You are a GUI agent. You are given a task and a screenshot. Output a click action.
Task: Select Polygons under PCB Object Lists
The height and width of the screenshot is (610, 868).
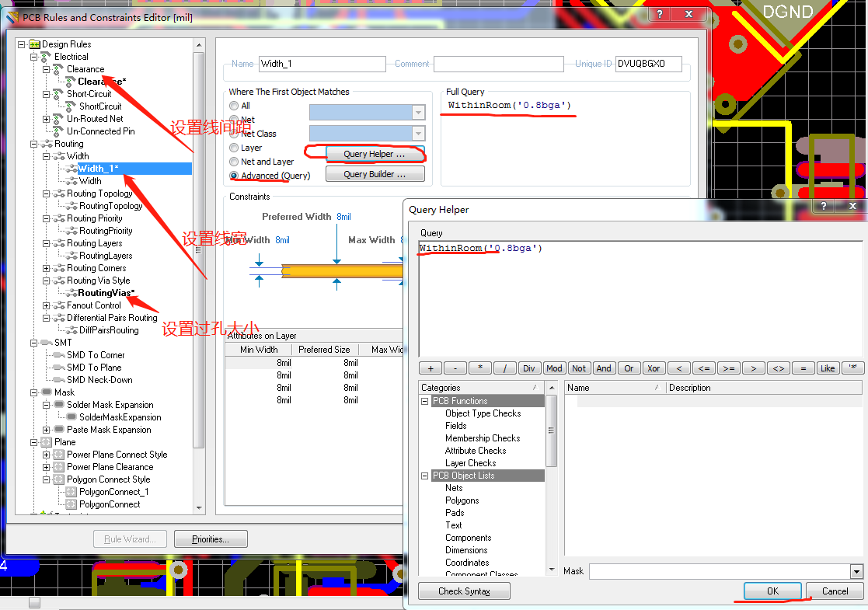pyautogui.click(x=462, y=500)
